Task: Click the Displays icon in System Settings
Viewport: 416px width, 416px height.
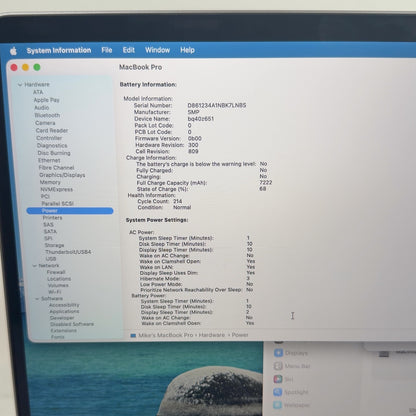Action: [x=278, y=353]
